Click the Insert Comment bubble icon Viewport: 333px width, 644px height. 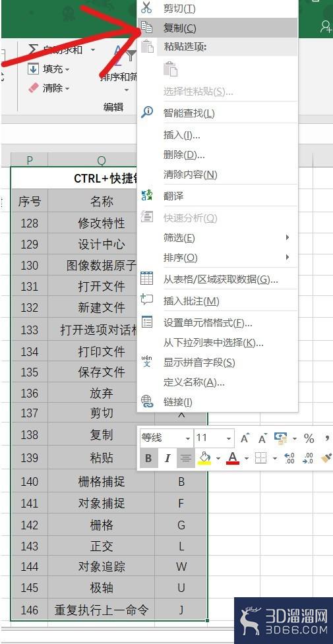click(147, 300)
